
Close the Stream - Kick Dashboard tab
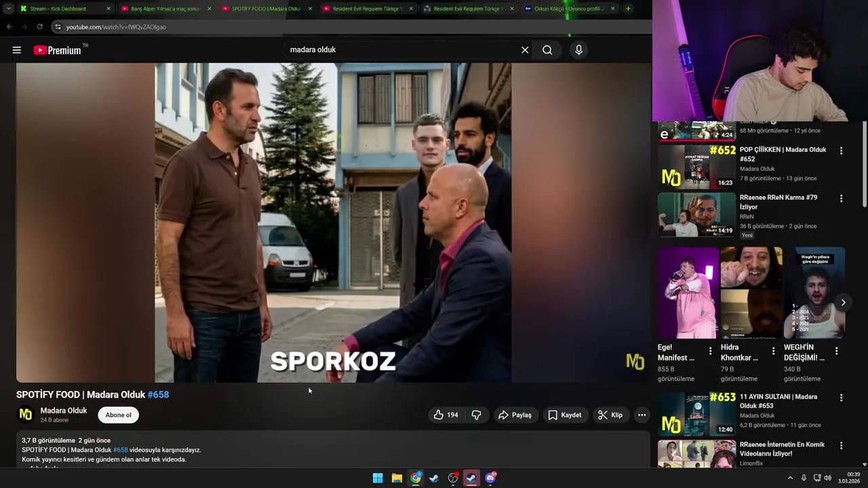coord(108,9)
